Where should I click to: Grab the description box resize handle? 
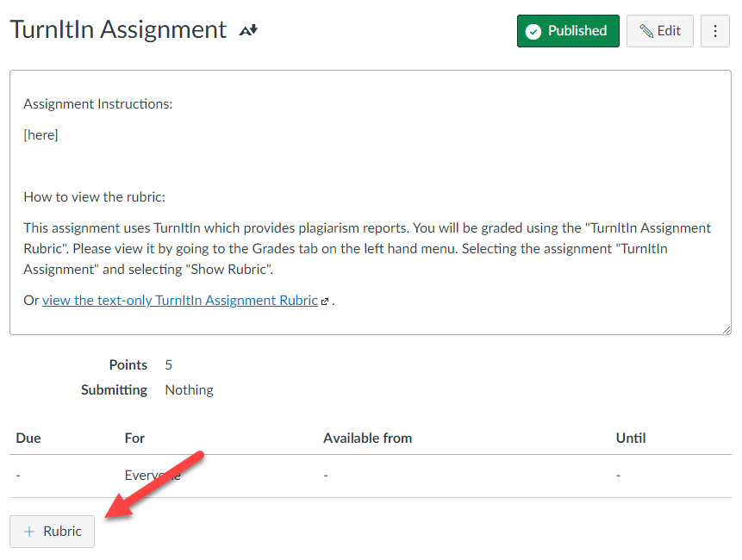coord(726,330)
